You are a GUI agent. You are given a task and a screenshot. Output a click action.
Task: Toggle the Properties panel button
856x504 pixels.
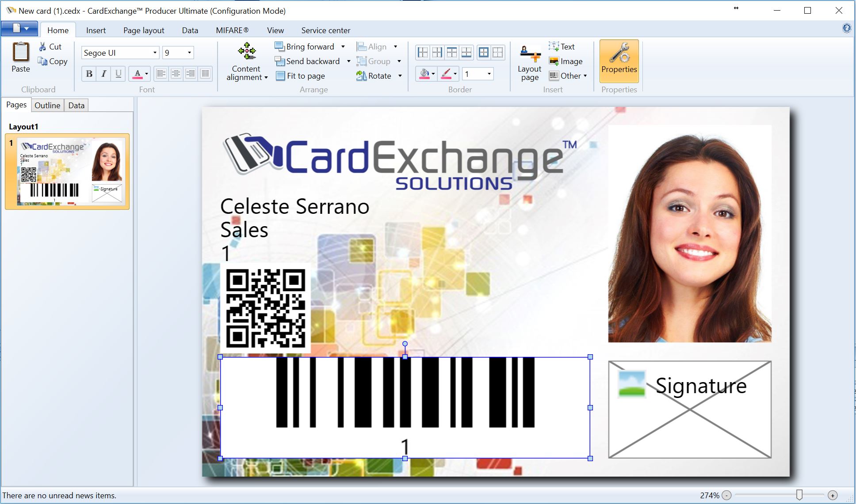pos(619,61)
